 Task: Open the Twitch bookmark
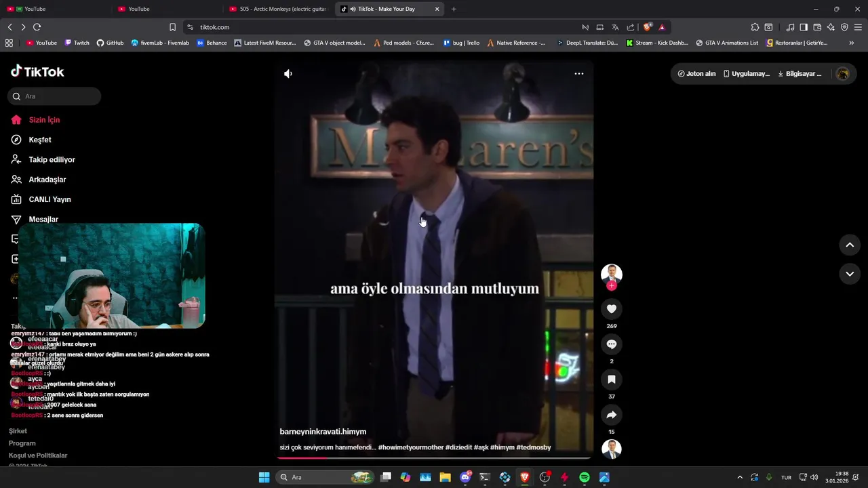pos(77,43)
